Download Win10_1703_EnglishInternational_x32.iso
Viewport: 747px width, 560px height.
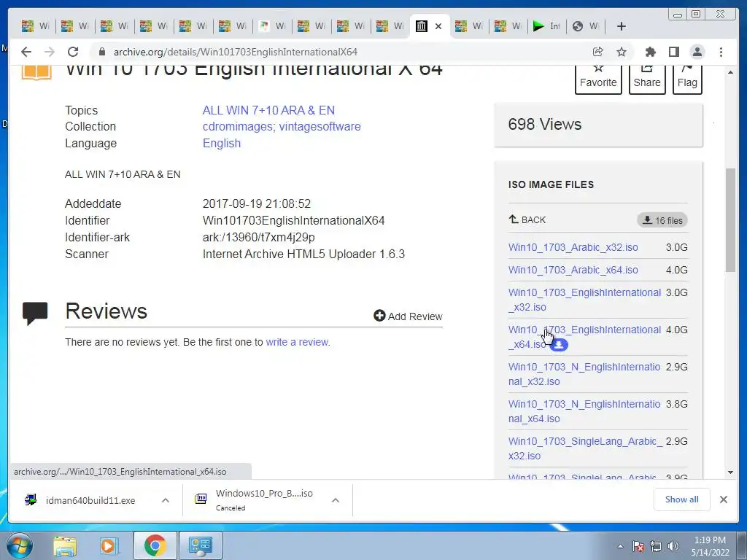584,300
